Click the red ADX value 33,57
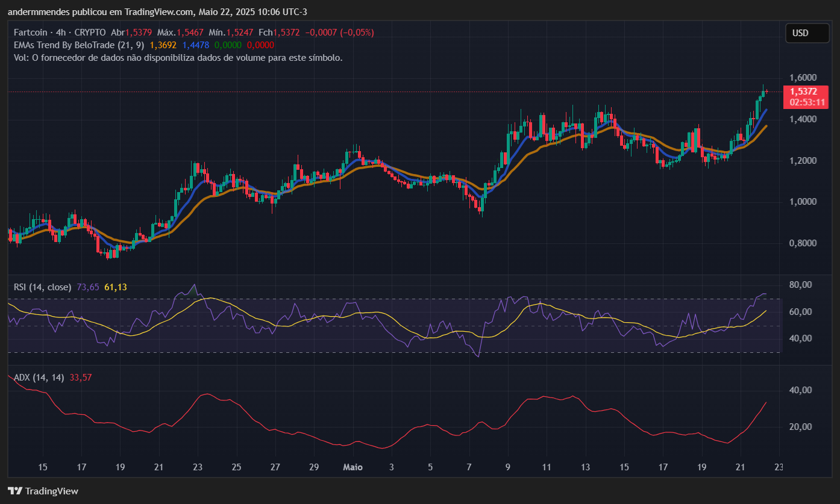 (x=81, y=378)
